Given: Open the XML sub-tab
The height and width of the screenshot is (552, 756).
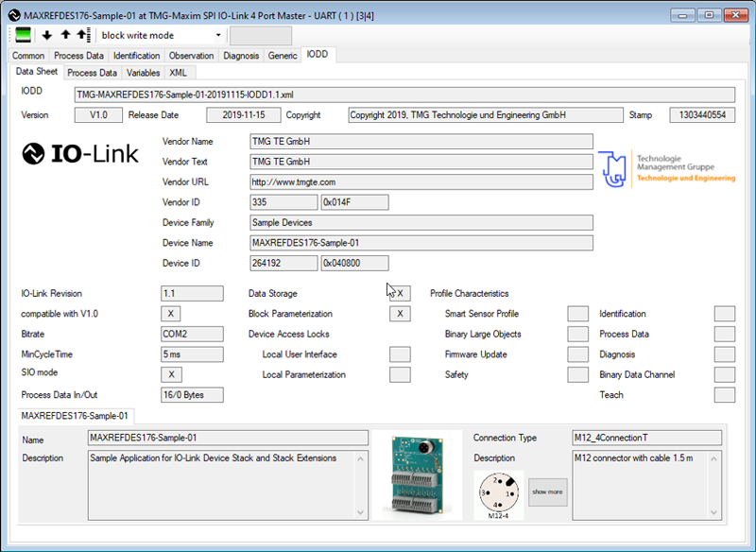Looking at the screenshot, I should [178, 73].
